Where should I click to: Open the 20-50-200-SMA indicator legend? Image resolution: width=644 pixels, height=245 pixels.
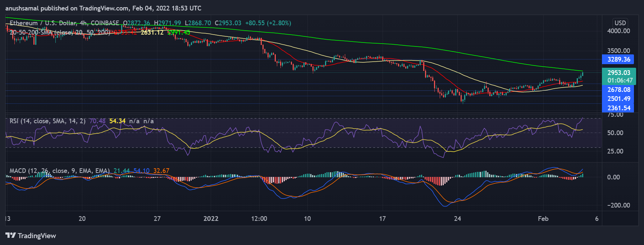[x=59, y=32]
